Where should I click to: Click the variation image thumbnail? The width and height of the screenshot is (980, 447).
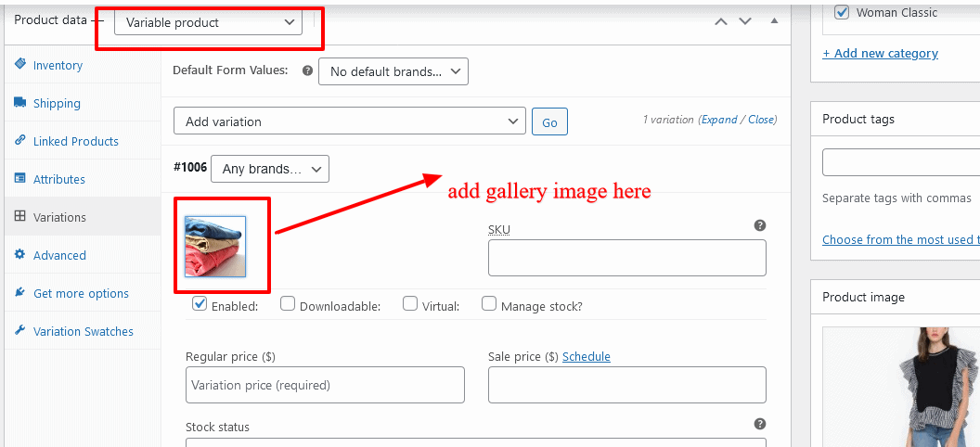(215, 247)
